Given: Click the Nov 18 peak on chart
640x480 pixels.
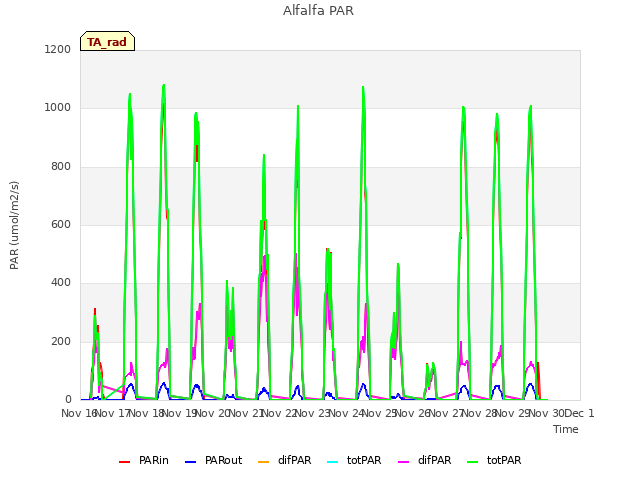Looking at the screenshot, I should pos(164,85).
